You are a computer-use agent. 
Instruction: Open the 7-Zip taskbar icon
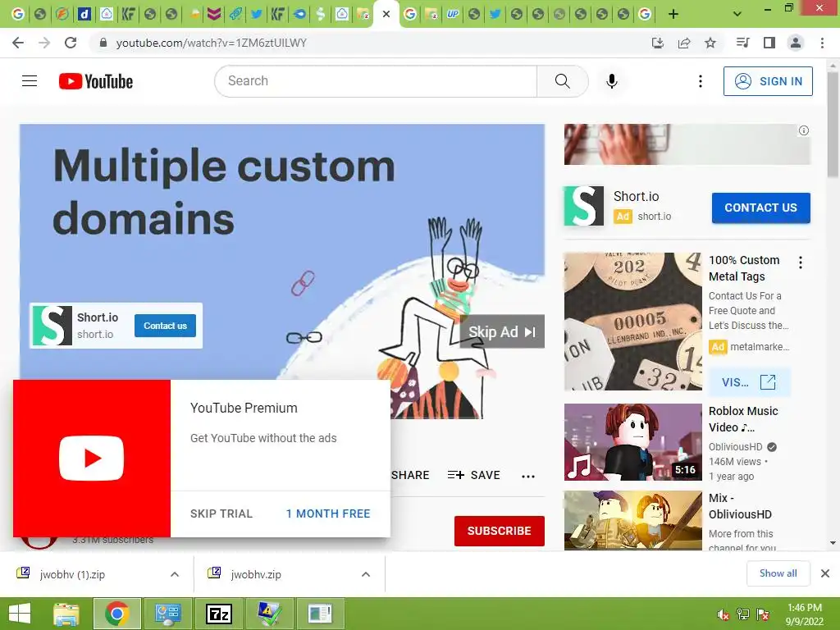click(219, 614)
